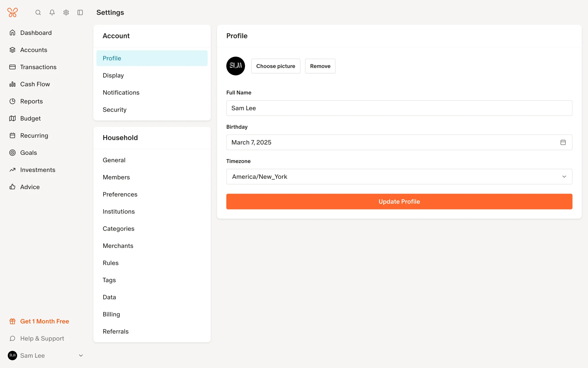Click the settings gear icon

pyautogui.click(x=66, y=13)
